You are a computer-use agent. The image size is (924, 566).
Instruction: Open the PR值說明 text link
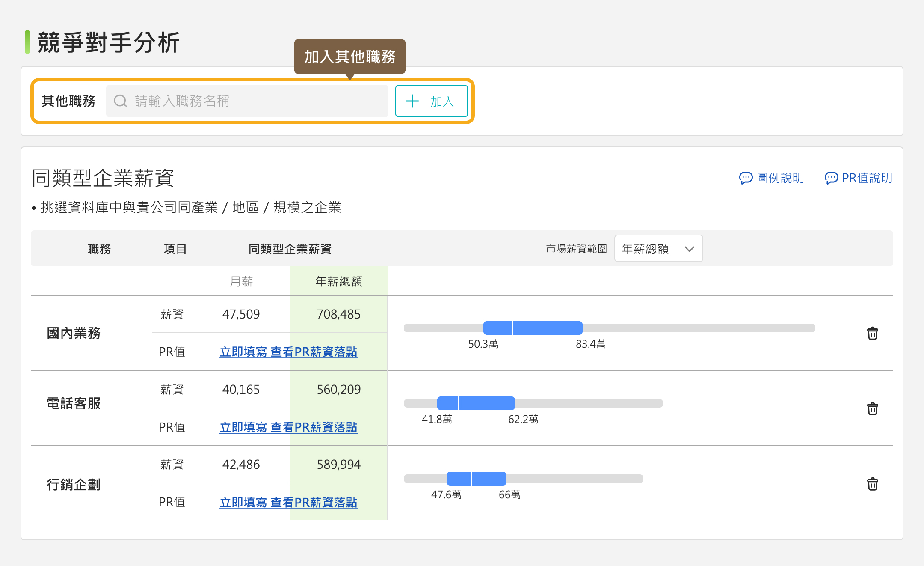867,178
